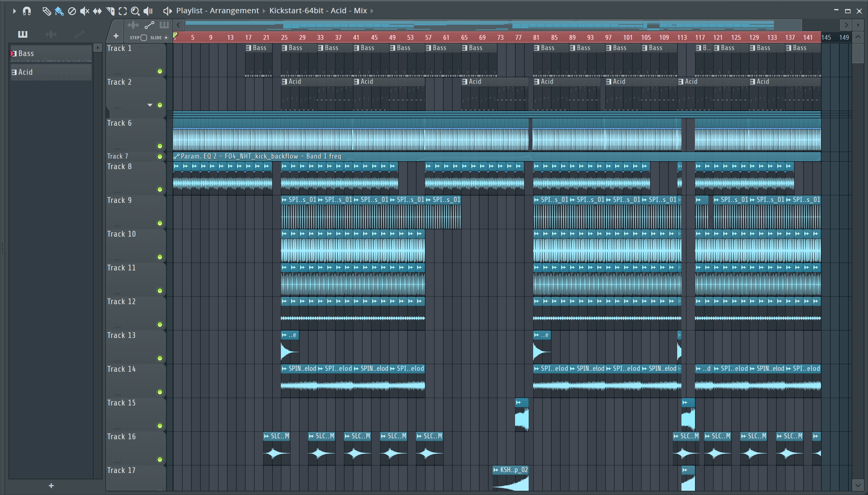Image resolution: width=868 pixels, height=495 pixels.
Task: Show automation clips in the picker panel
Action: point(80,34)
